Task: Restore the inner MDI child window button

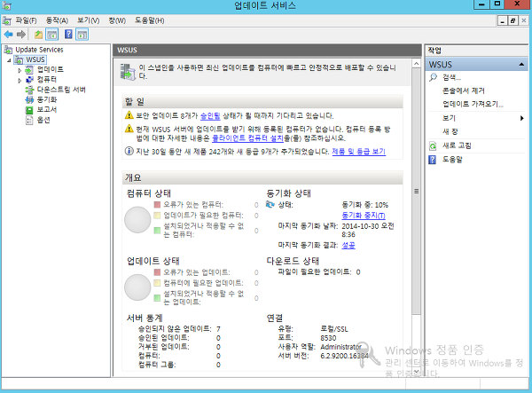Action: point(512,20)
